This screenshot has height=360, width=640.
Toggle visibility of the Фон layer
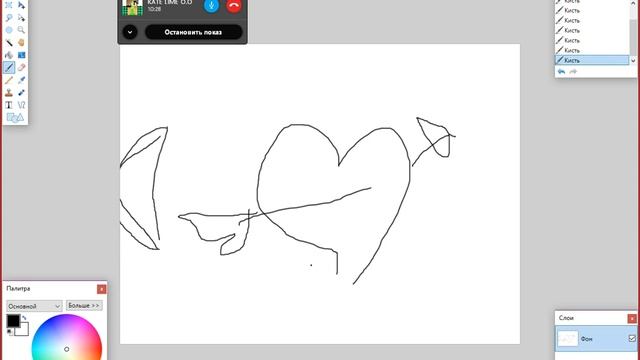(632, 338)
